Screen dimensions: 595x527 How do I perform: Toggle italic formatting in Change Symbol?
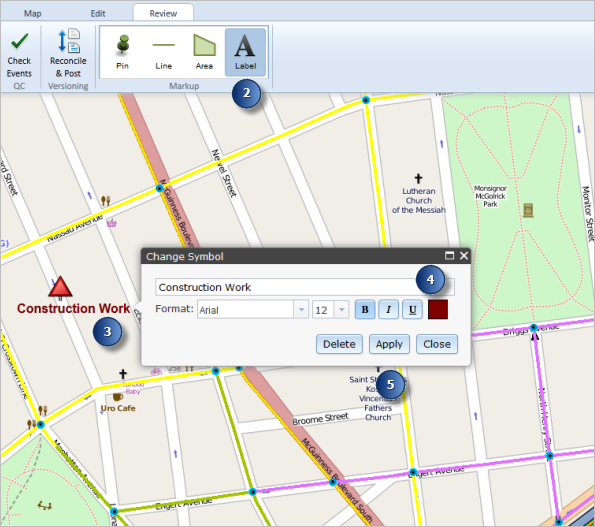click(x=388, y=310)
